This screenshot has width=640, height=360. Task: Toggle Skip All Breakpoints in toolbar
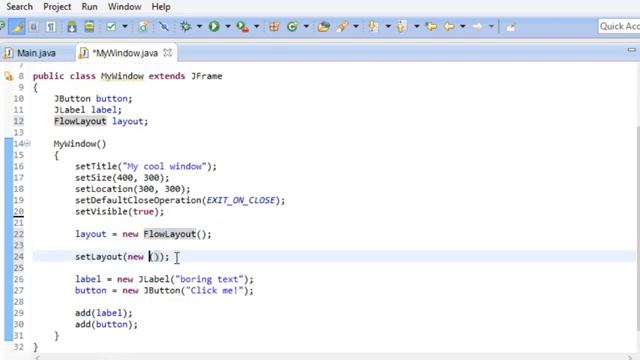click(164, 27)
